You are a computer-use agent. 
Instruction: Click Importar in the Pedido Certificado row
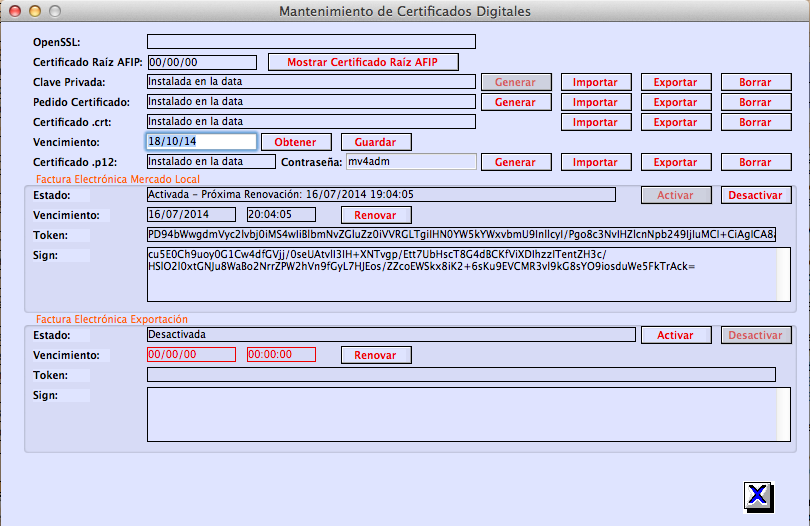(596, 102)
